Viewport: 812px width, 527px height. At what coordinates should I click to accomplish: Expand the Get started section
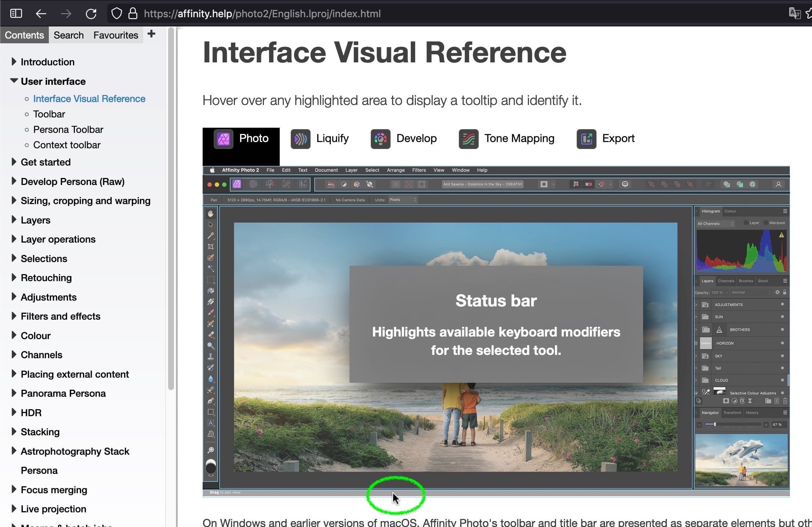pyautogui.click(x=14, y=161)
